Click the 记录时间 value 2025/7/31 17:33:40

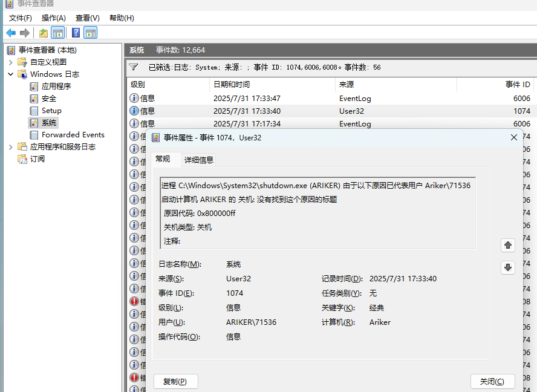(403, 279)
